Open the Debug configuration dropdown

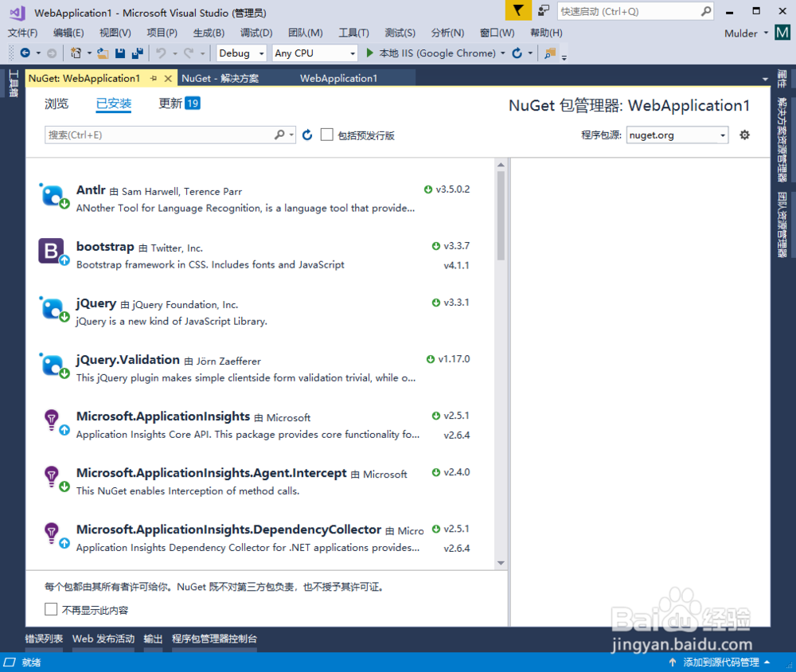pyautogui.click(x=243, y=53)
